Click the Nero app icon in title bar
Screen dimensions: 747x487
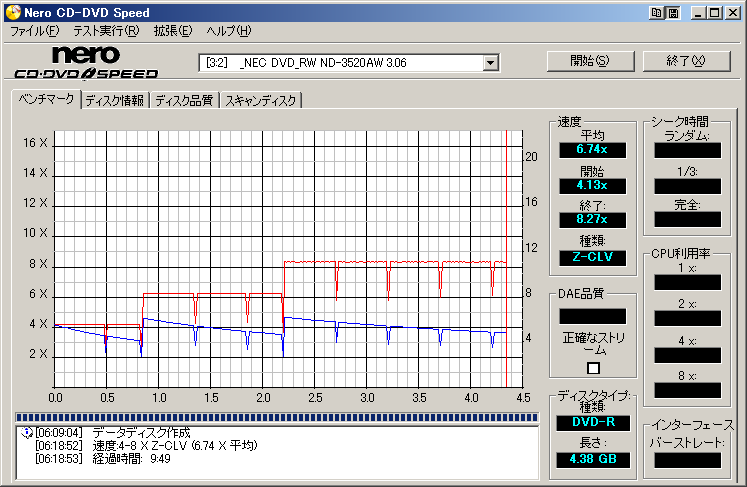(x=11, y=12)
